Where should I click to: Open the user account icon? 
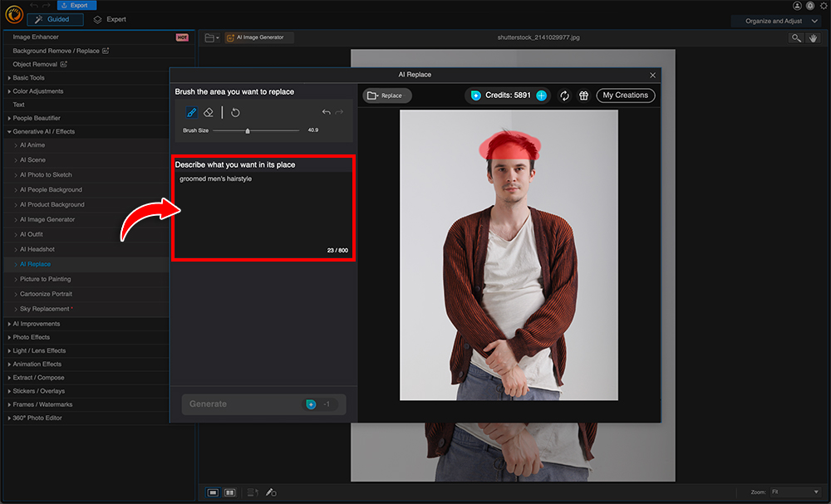click(x=797, y=5)
